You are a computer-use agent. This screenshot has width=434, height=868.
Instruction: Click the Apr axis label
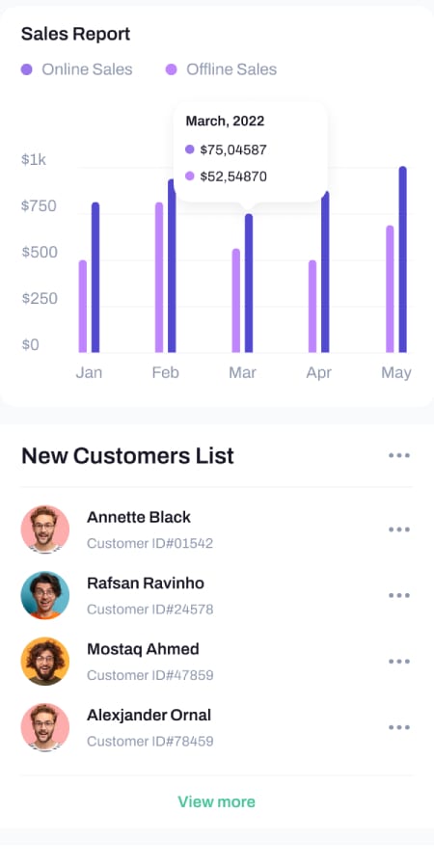click(x=319, y=372)
